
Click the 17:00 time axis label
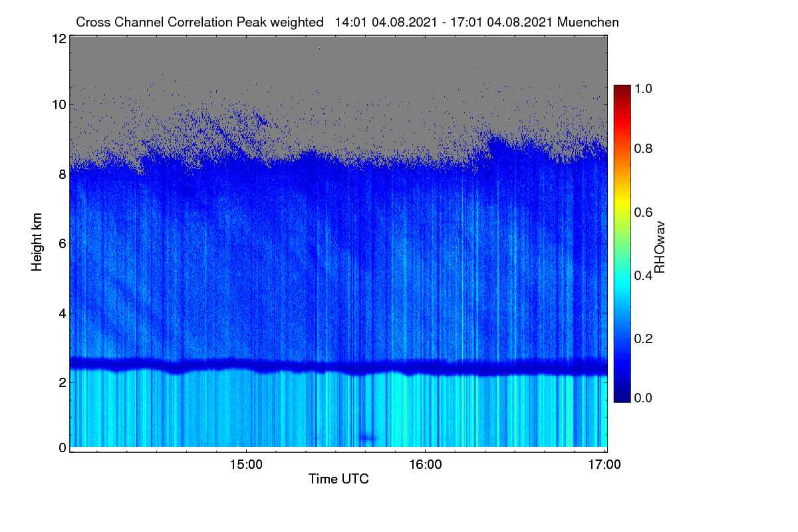(x=604, y=465)
